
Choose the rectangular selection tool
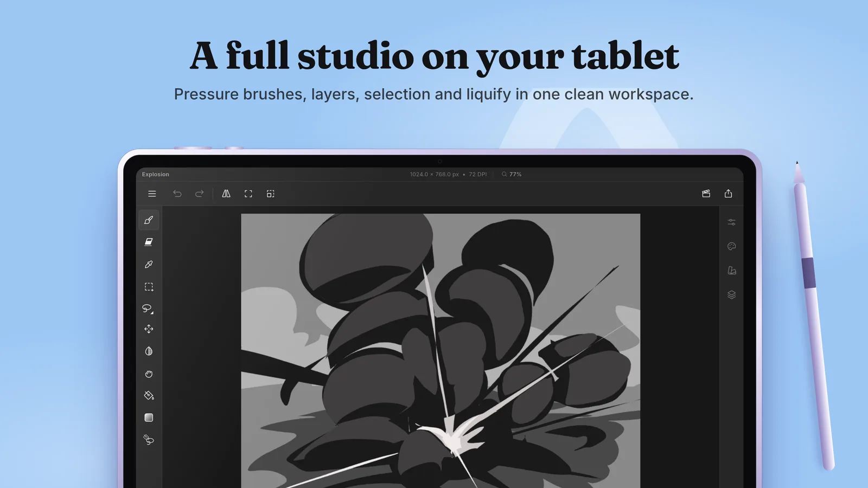(x=149, y=287)
